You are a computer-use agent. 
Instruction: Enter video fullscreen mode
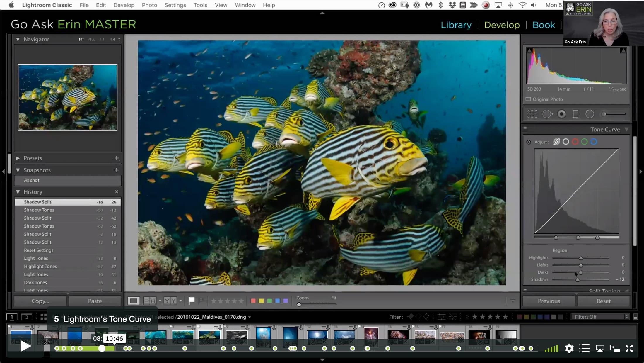[x=629, y=348]
